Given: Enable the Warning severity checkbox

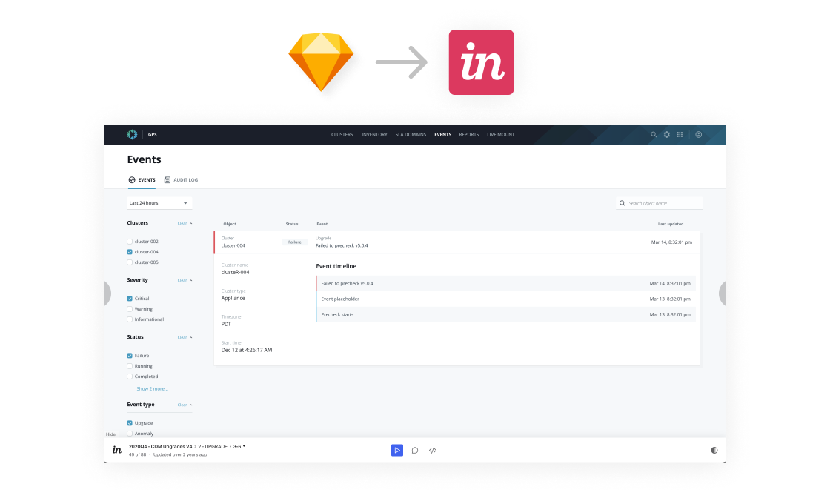Looking at the screenshot, I should click(130, 308).
